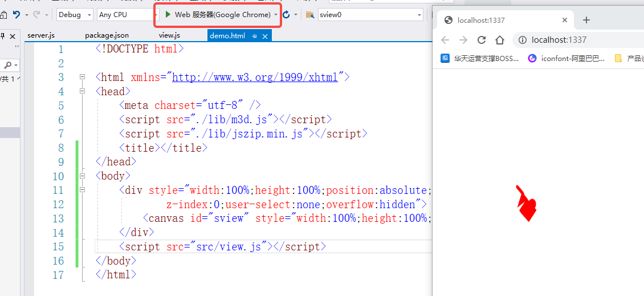This screenshot has height=296, width=644.
Task: Click the folder search icon beside sview0
Action: [x=310, y=15]
